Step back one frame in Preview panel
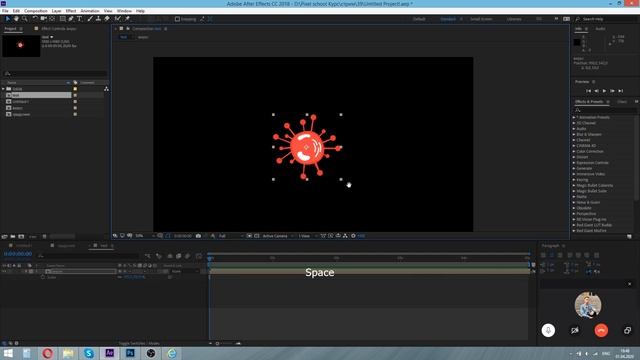The image size is (640, 360). point(596,91)
